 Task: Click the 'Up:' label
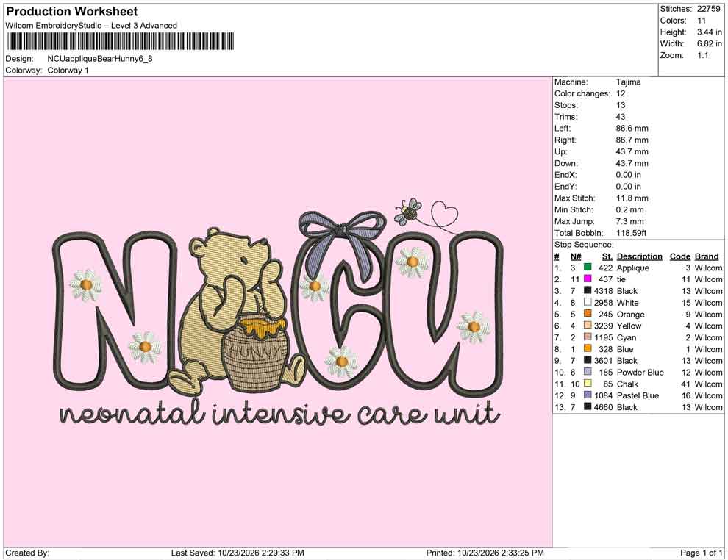(560, 151)
